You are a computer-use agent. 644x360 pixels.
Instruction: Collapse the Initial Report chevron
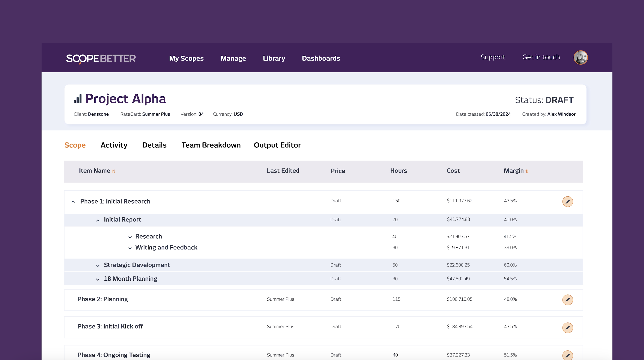click(x=98, y=220)
